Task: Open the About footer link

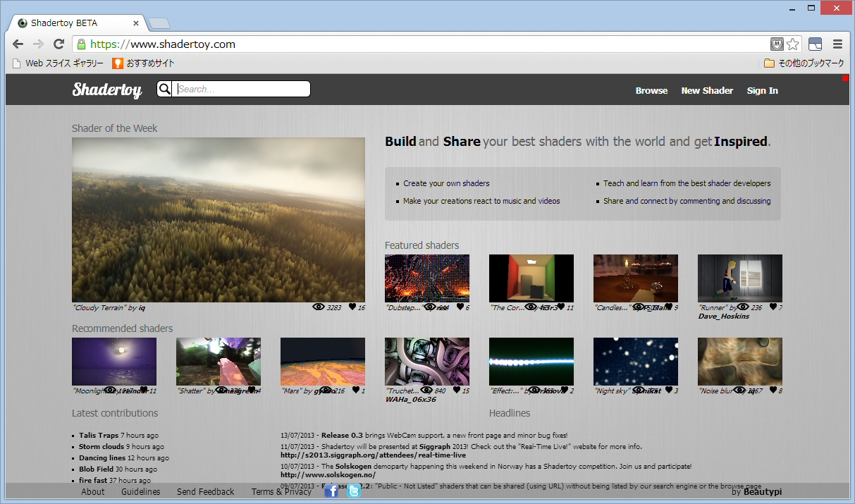Action: (93, 492)
